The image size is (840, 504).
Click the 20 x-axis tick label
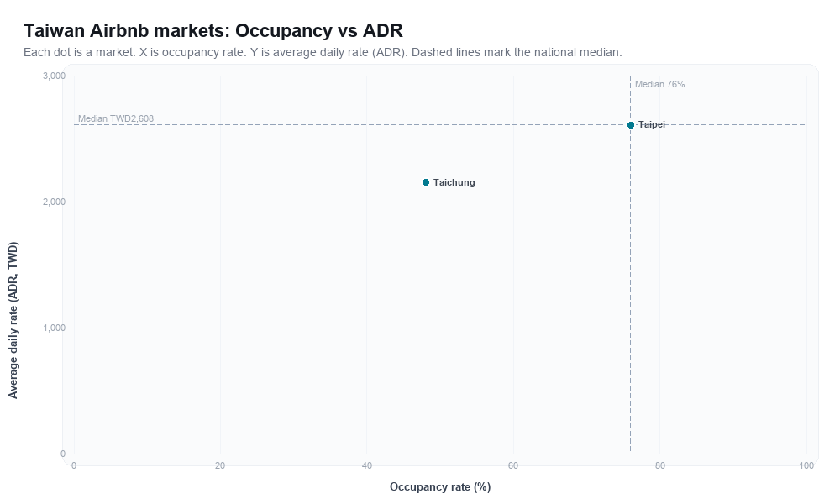[220, 465]
